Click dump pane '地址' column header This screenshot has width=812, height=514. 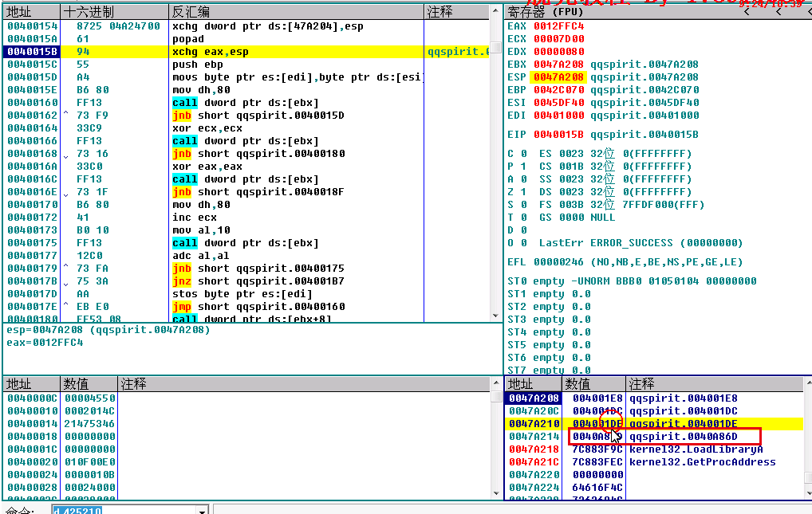pyautogui.click(x=32, y=384)
